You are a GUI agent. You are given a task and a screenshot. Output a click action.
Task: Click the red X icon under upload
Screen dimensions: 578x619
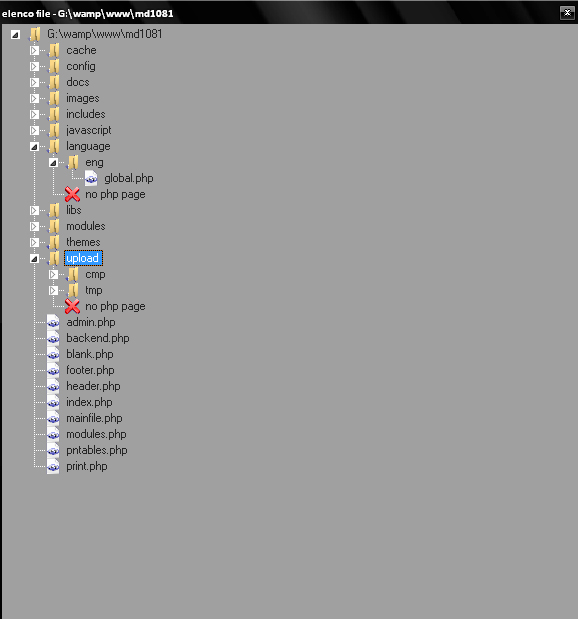(x=72, y=306)
